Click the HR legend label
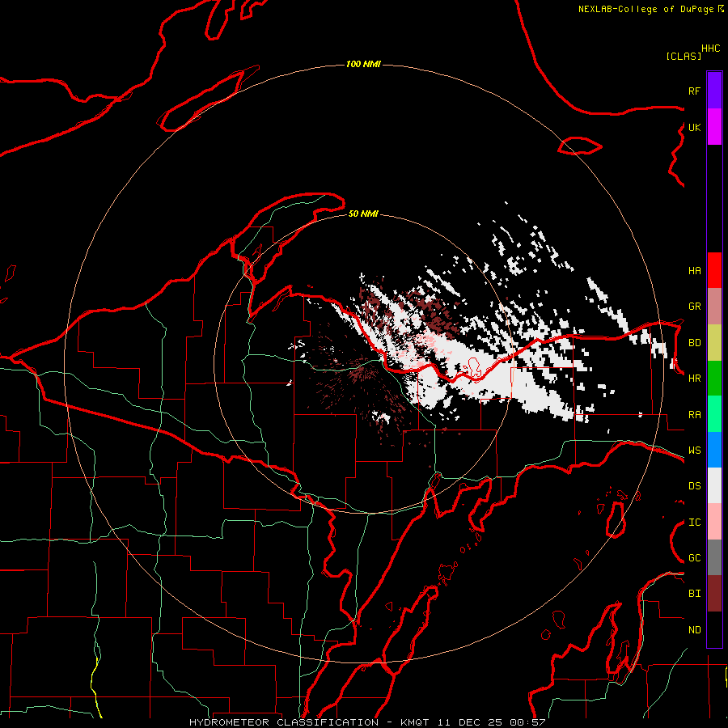Screen dimensions: 728x728 pos(694,379)
